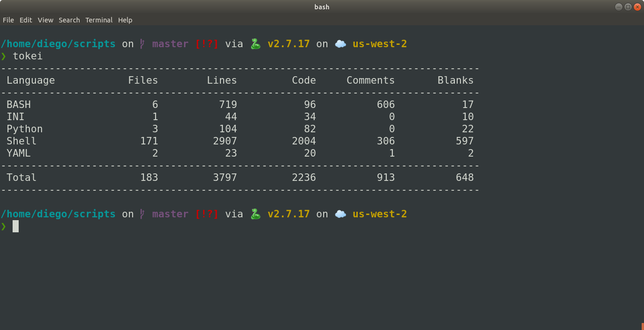The image size is (644, 330).
Task: Click the green arrow prompt symbol
Action: point(4,56)
